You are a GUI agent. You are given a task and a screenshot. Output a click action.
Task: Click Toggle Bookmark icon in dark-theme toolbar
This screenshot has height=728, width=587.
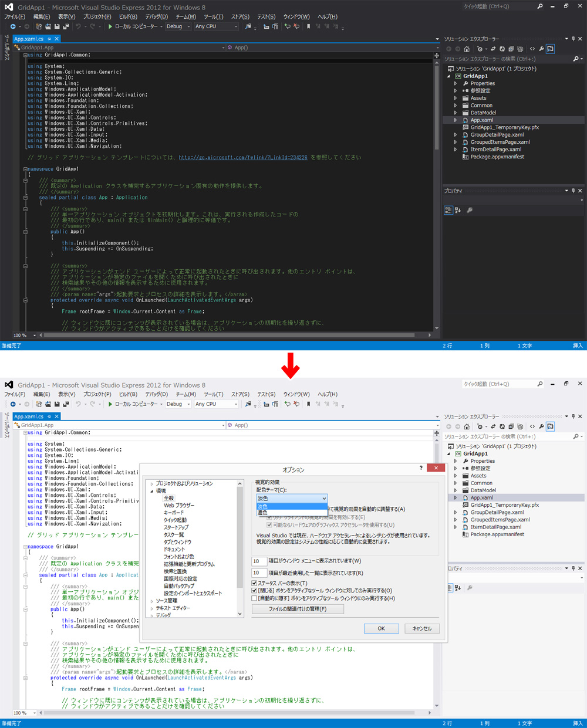pyautogui.click(x=308, y=26)
